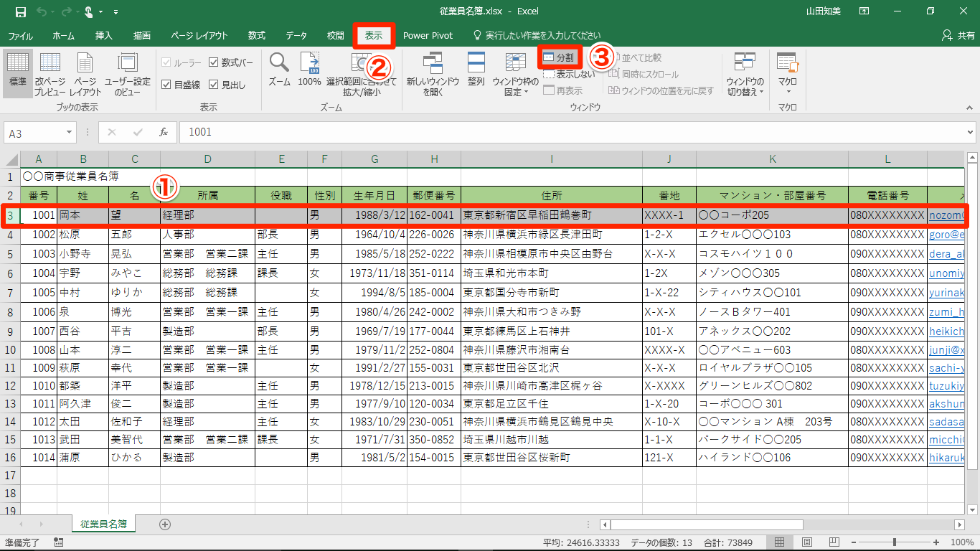This screenshot has width=980, height=551.
Task: Open the ズーム magnifier dialog
Action: [x=279, y=70]
